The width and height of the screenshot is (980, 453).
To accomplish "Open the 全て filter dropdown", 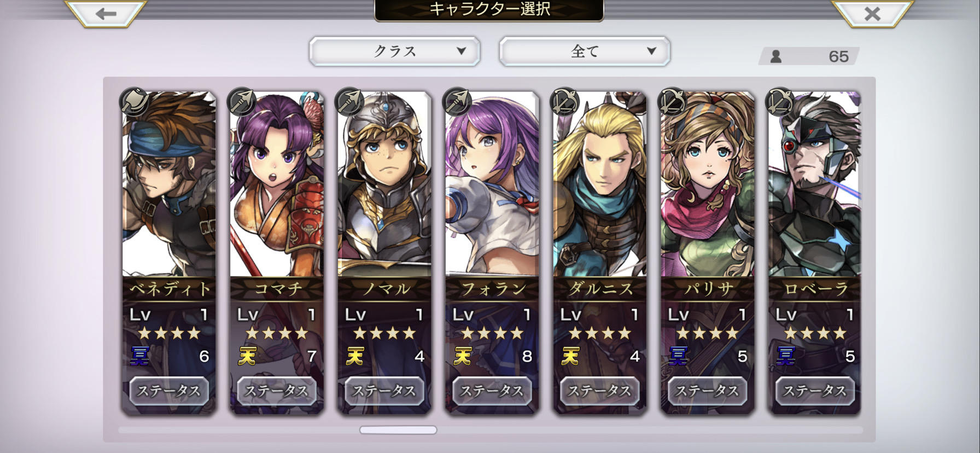I will [585, 51].
